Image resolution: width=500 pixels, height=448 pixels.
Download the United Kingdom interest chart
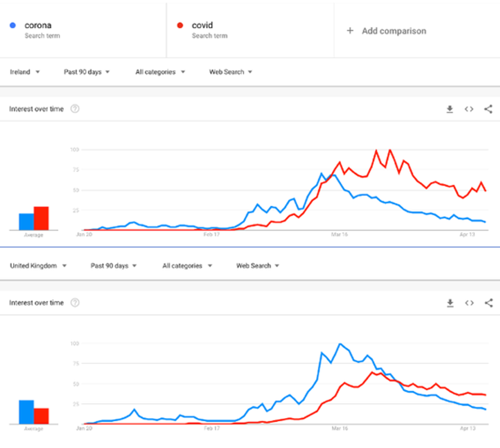pyautogui.click(x=450, y=303)
